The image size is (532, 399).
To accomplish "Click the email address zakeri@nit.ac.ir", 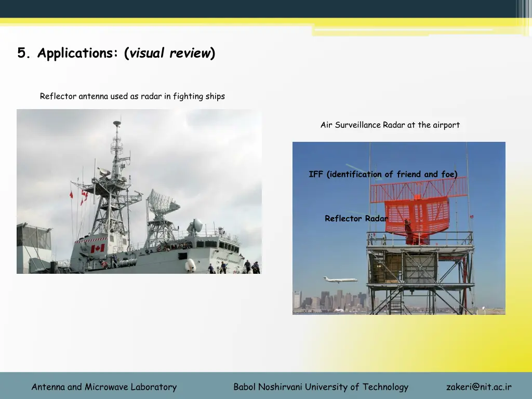I will (x=478, y=387).
